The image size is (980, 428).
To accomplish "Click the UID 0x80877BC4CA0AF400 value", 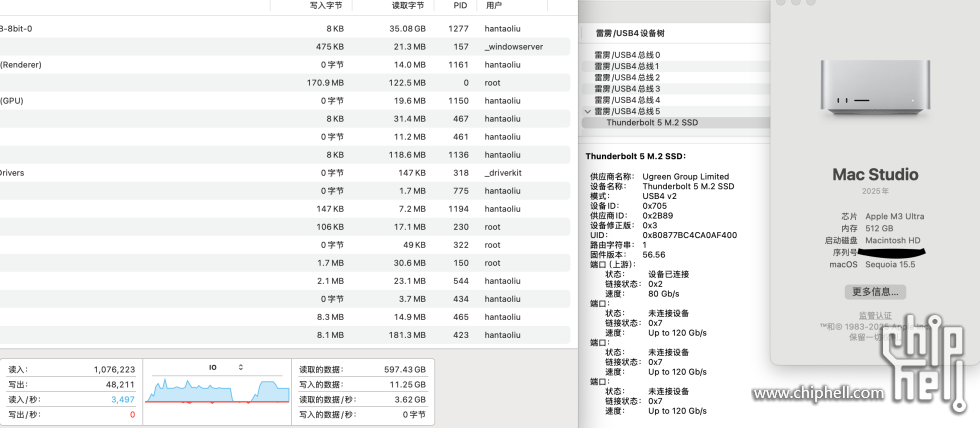I will click(x=689, y=236).
